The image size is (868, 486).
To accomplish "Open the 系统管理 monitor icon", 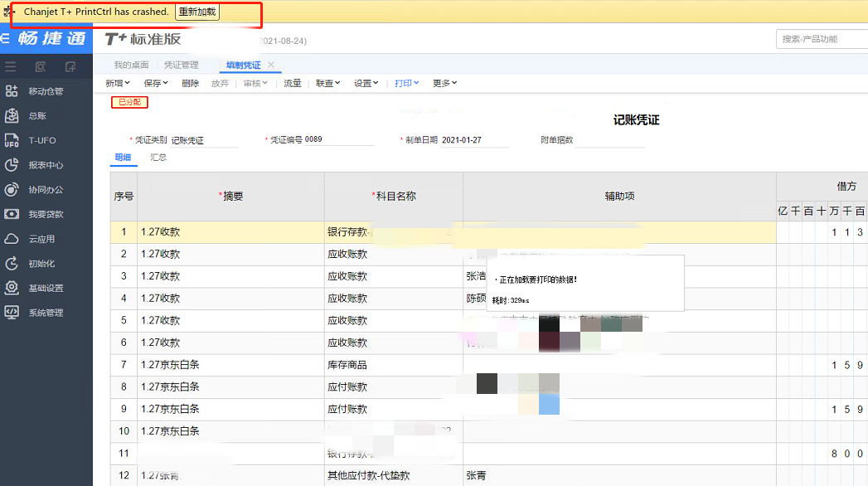I will tap(12, 312).
